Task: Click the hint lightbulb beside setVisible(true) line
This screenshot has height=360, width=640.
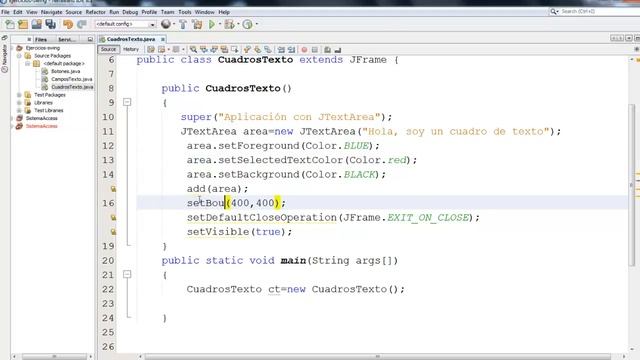Action: (x=113, y=232)
